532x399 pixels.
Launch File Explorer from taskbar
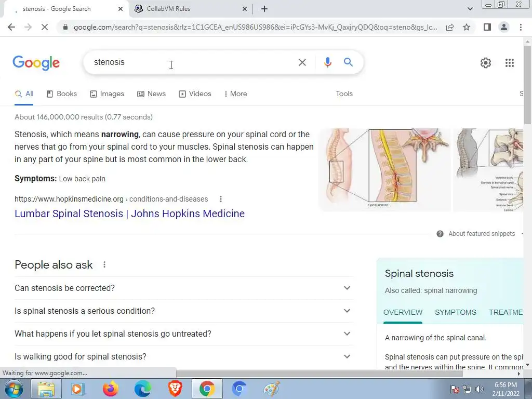tap(46, 389)
